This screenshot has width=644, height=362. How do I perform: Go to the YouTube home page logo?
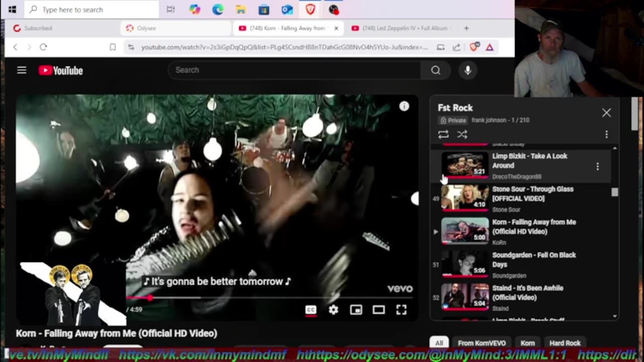[61, 70]
